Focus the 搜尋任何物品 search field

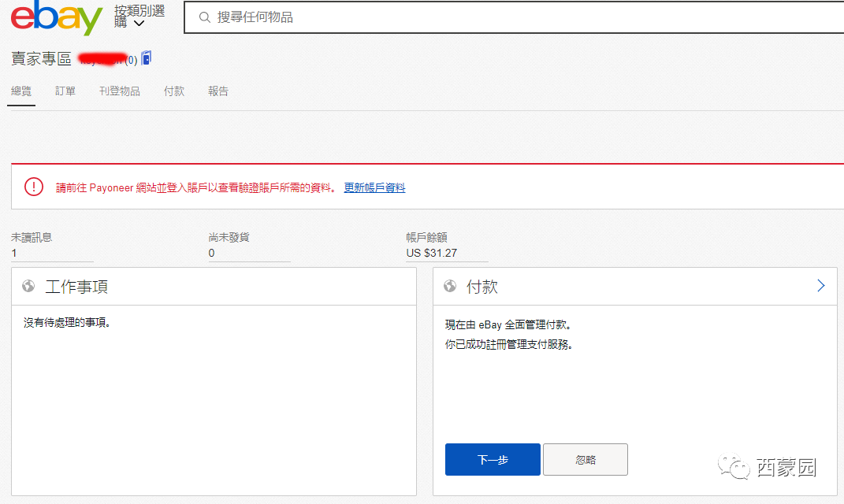[514, 17]
